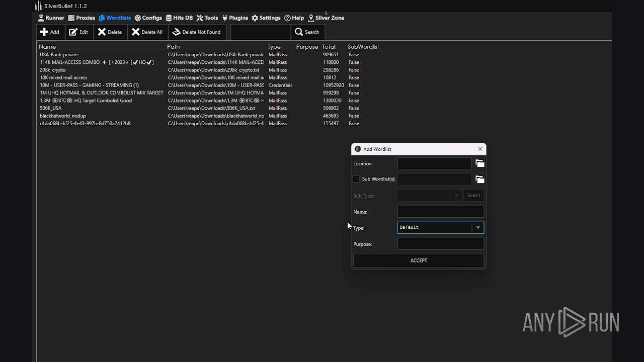644x362 pixels.
Task: Open the Runner tab
Action: (51, 18)
